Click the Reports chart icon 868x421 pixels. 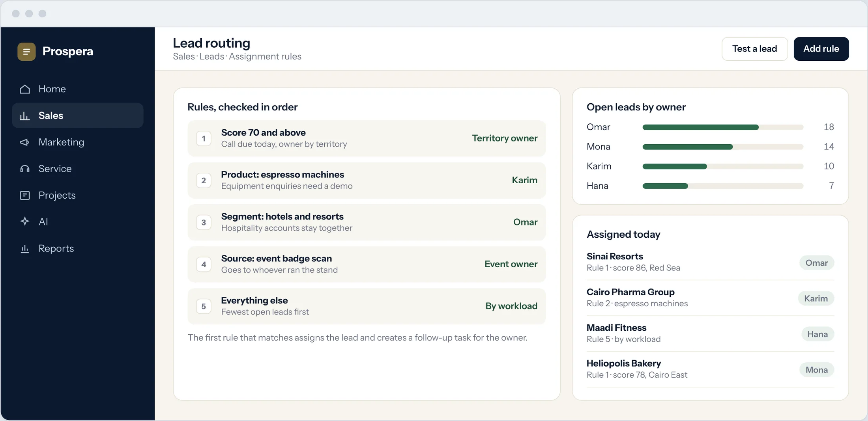point(25,248)
